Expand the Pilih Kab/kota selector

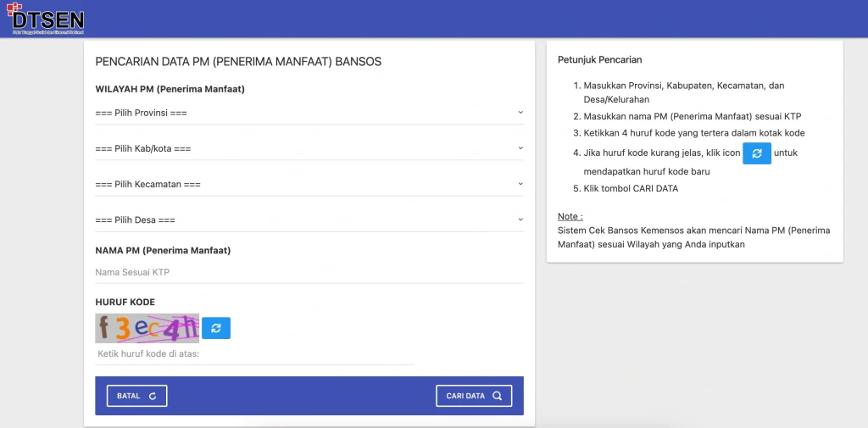(x=309, y=148)
